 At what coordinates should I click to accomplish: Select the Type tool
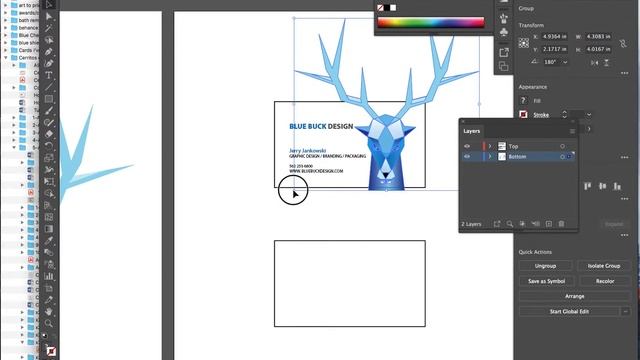point(49,76)
